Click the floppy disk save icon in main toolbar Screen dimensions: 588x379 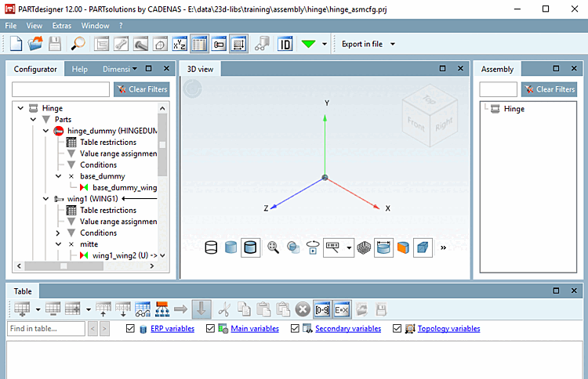tap(55, 44)
